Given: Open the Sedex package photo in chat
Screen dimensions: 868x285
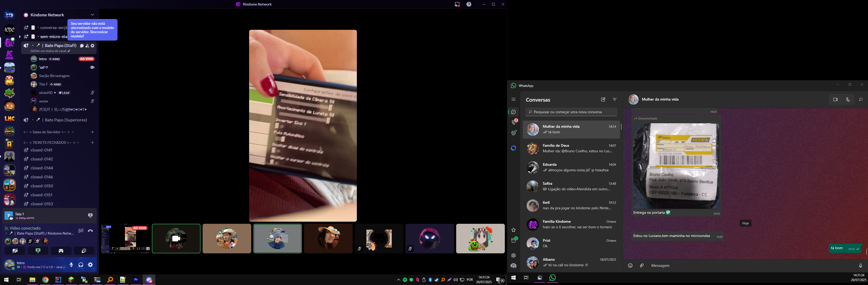Looking at the screenshot, I should click(x=676, y=166).
